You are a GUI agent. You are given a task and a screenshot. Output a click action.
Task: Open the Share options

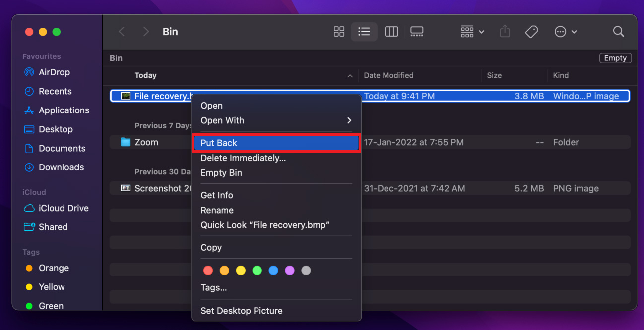505,31
